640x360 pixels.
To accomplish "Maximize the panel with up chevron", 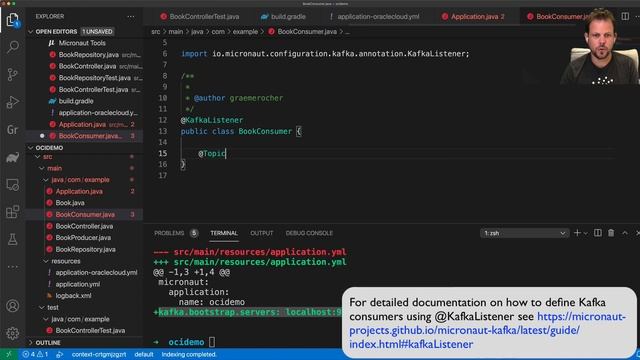I will click(x=625, y=233).
